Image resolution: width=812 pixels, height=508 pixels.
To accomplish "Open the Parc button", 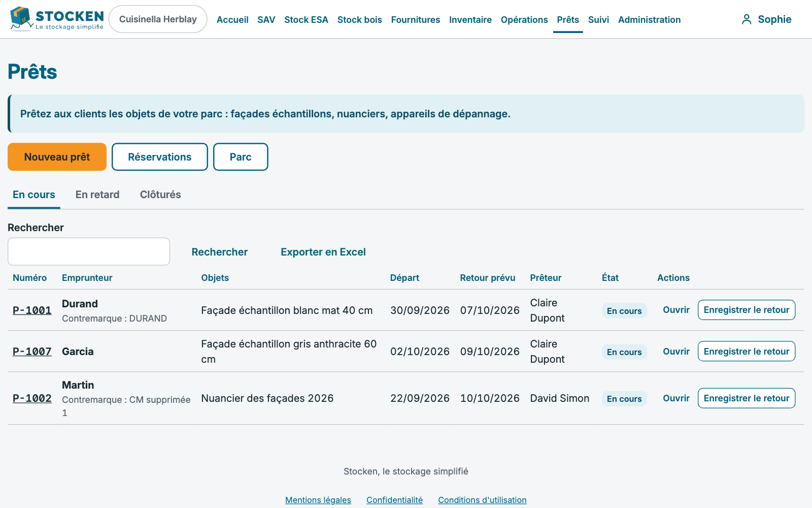I will [x=241, y=157].
